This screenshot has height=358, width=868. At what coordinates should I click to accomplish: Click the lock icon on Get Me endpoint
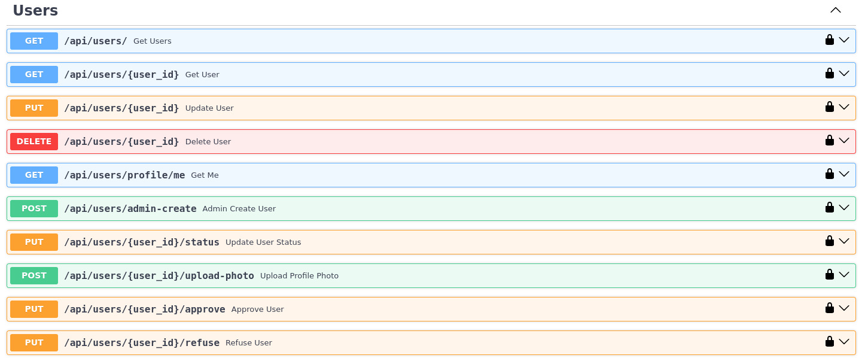829,174
